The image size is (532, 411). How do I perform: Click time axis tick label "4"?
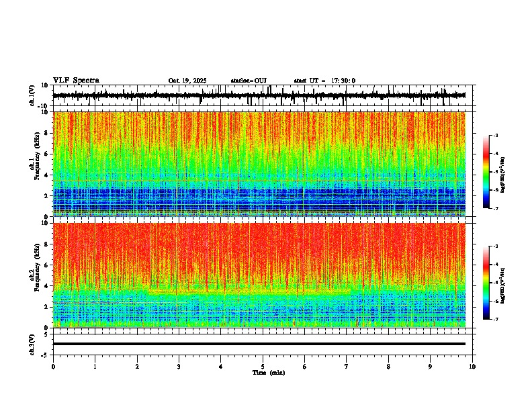tap(221, 367)
